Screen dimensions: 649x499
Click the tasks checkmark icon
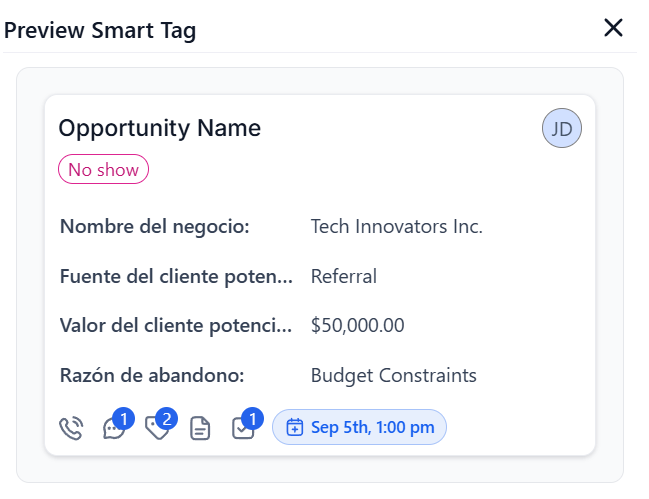243,429
